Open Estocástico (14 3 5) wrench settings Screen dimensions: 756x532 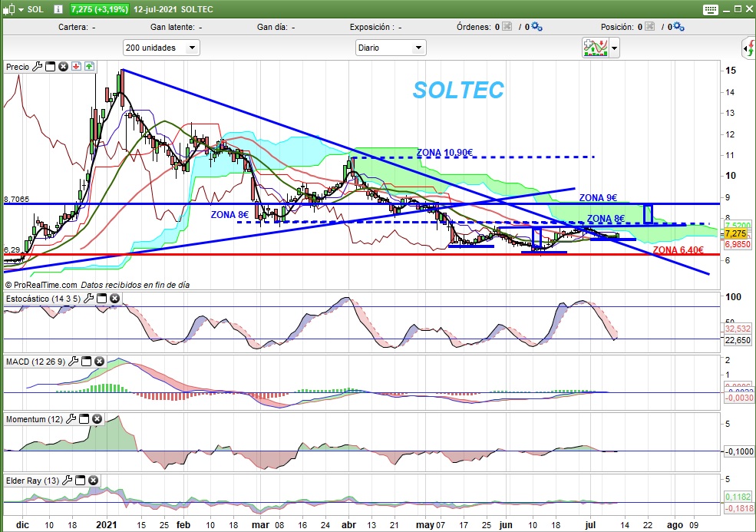click(x=88, y=299)
